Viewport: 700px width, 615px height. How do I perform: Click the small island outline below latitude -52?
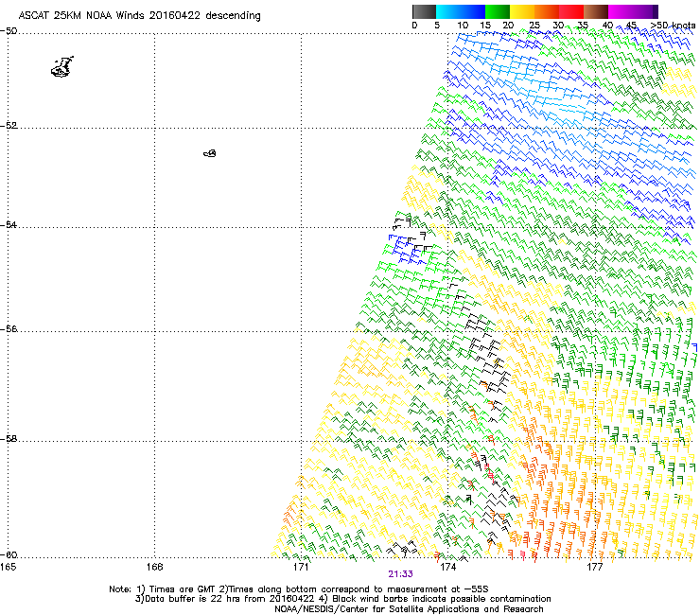(210, 153)
